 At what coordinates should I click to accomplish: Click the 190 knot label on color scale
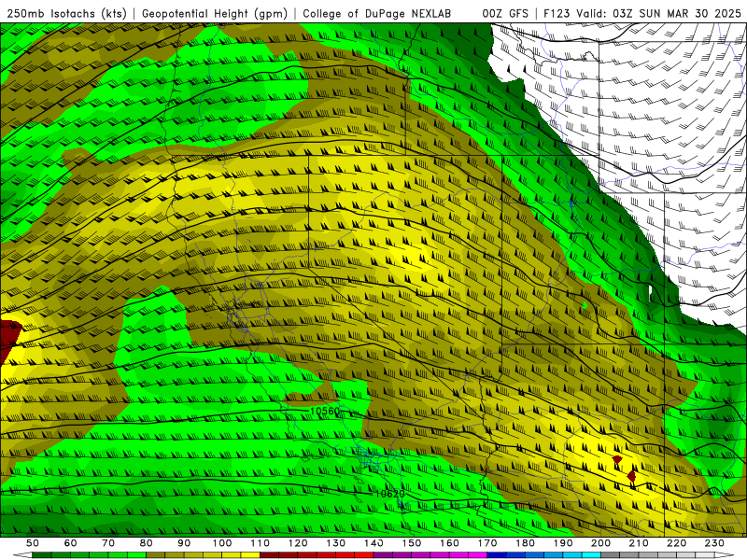[x=564, y=543]
